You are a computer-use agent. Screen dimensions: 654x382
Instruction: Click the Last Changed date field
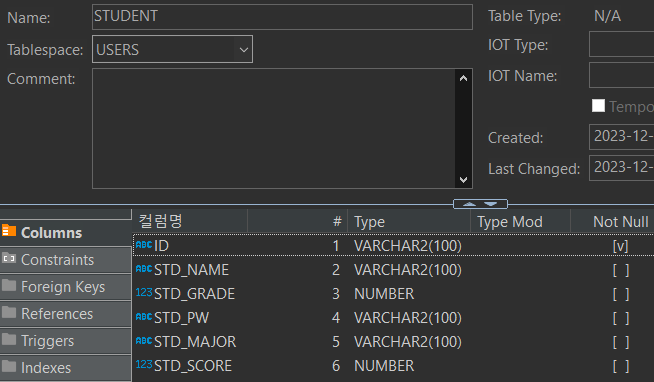tap(621, 168)
